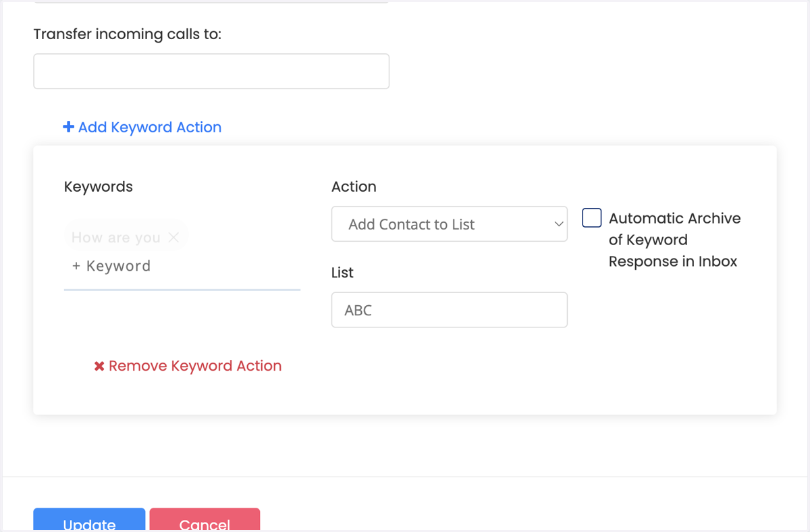The image size is (810, 532).
Task: Click the Cancel button
Action: pyautogui.click(x=205, y=520)
